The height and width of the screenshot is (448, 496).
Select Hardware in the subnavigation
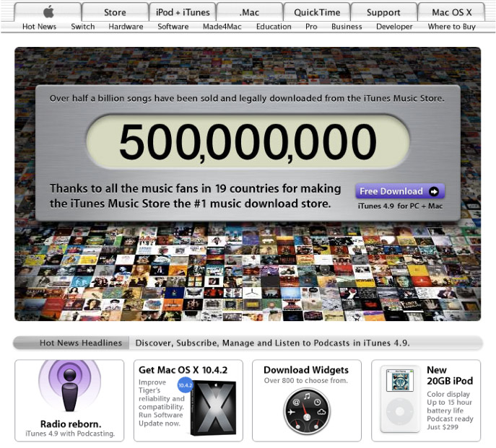[126, 27]
